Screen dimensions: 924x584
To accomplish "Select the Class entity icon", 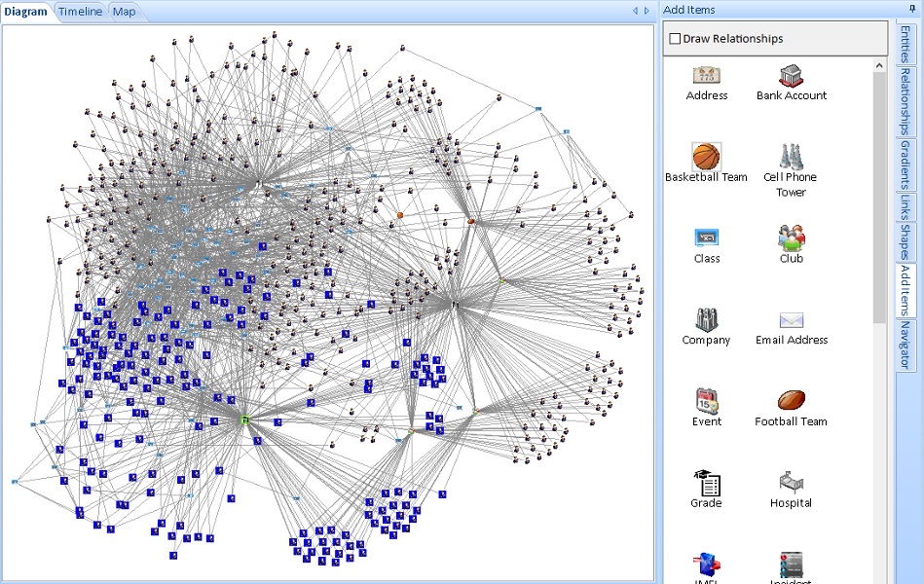I will click(705, 237).
